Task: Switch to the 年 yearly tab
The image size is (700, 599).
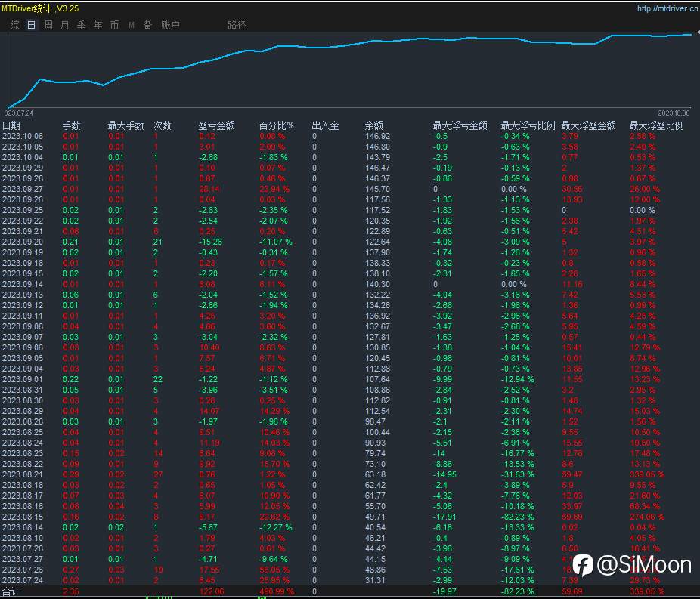Action: tap(98, 25)
